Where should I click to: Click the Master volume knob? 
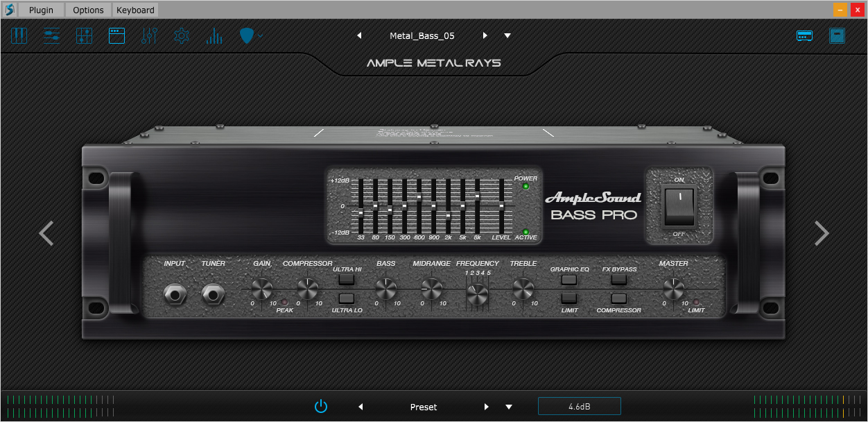pyautogui.click(x=673, y=288)
